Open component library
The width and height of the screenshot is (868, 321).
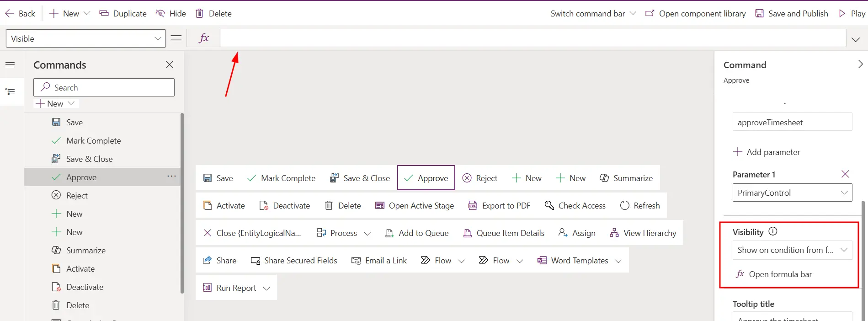695,13
